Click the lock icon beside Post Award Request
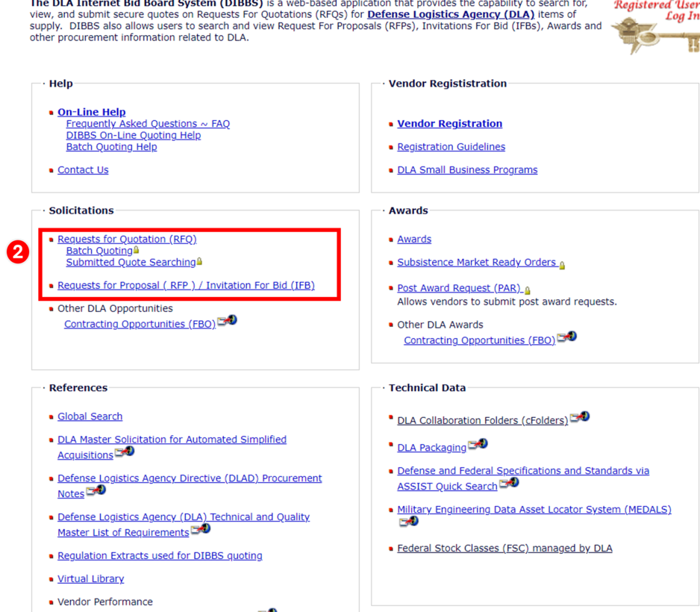Viewport: 700px width, 612px height. (x=528, y=290)
